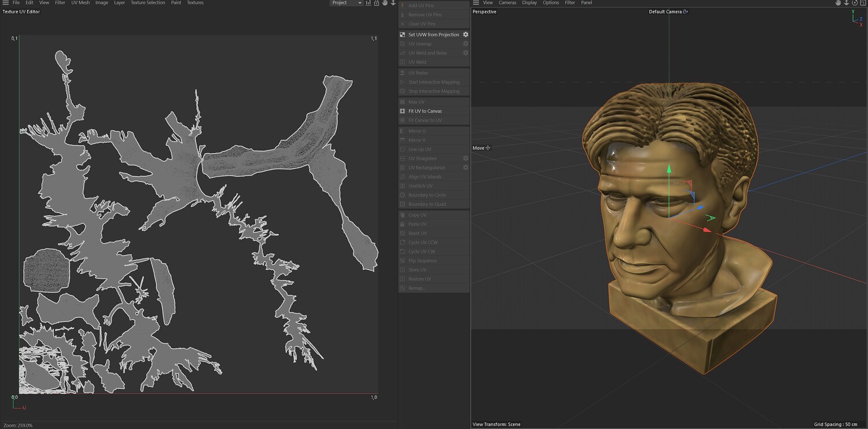The image size is (868, 429).
Task: Click the green Y axis arrow handle
Action: coord(669,169)
